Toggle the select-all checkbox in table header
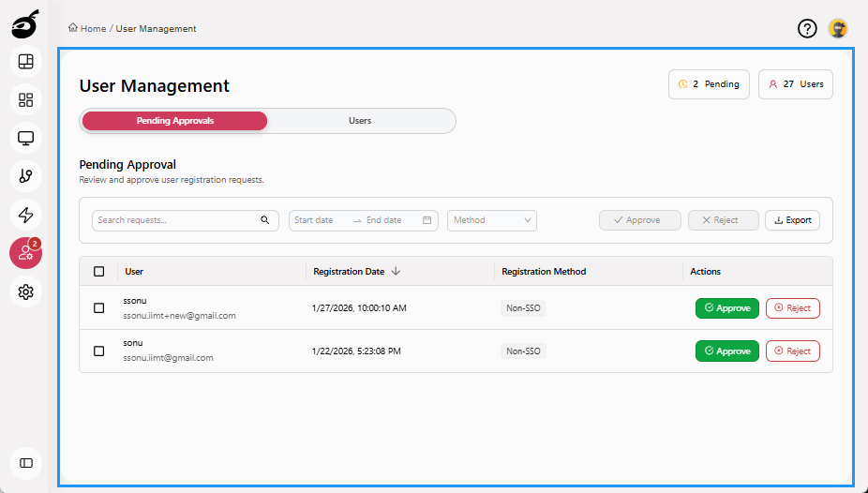The image size is (868, 493). [99, 272]
